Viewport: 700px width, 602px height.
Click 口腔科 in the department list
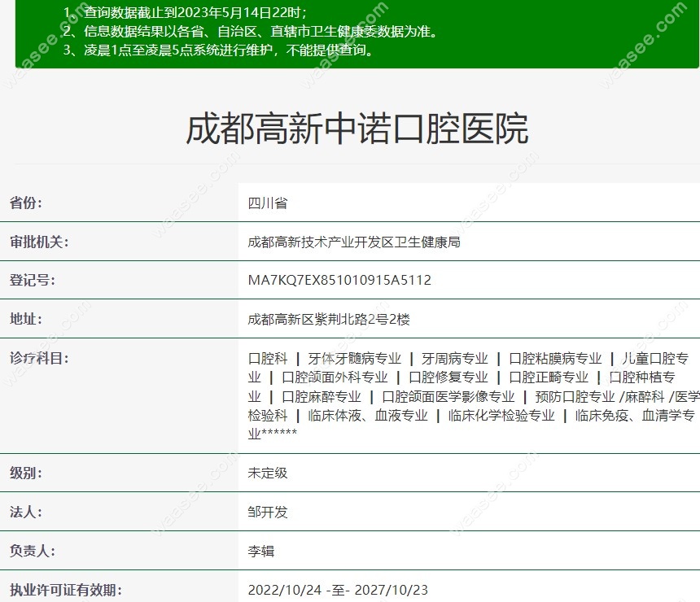click(x=268, y=358)
